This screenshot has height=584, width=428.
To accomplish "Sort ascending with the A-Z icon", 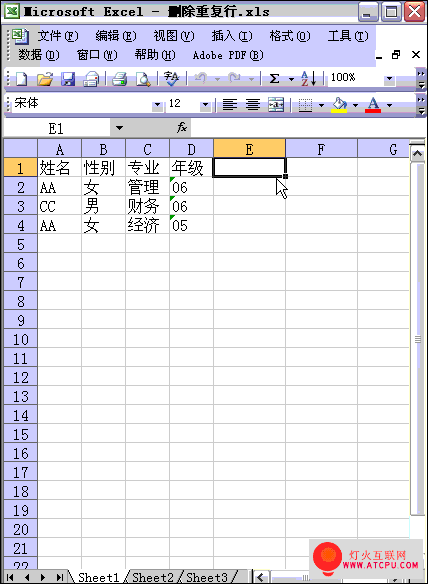I will coord(308,79).
